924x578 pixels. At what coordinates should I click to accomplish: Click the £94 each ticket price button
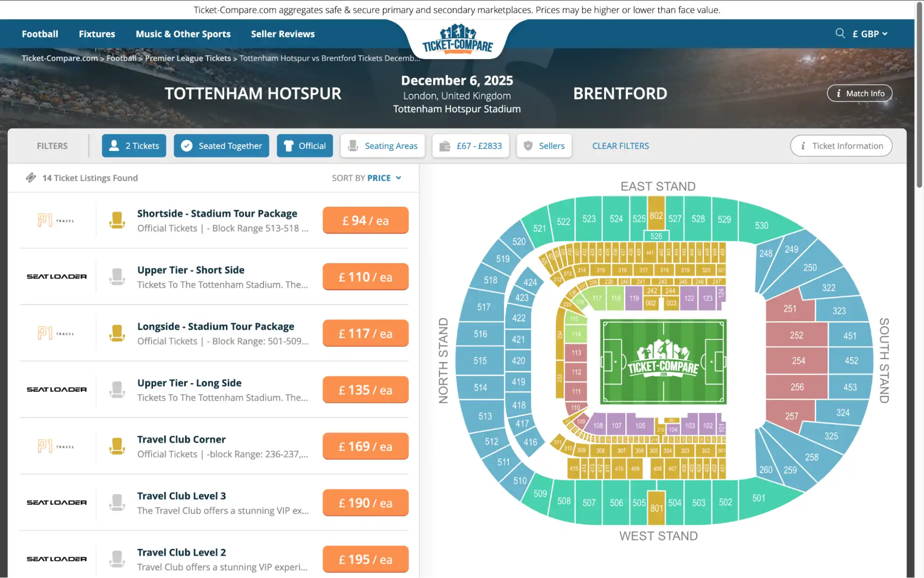tap(365, 220)
